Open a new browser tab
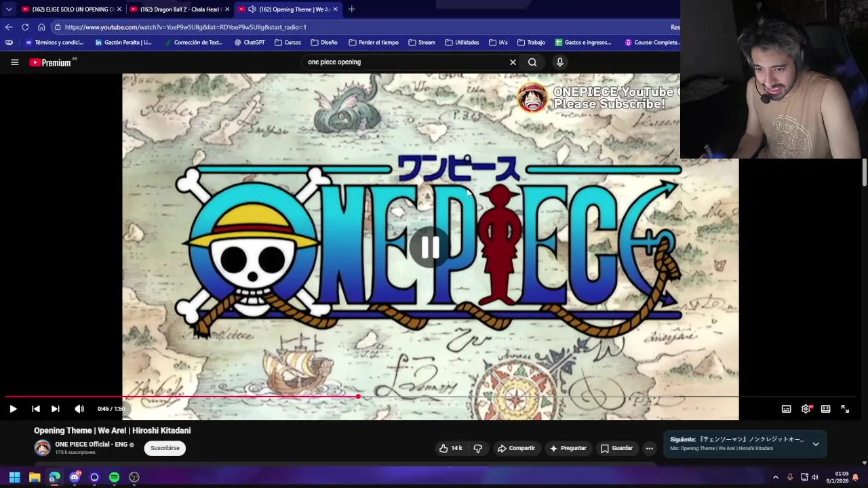This screenshot has width=868, height=488. (x=351, y=9)
